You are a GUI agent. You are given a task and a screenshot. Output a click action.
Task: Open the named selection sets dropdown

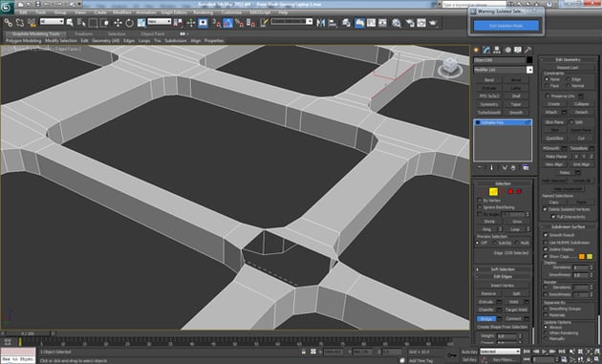coord(291,22)
